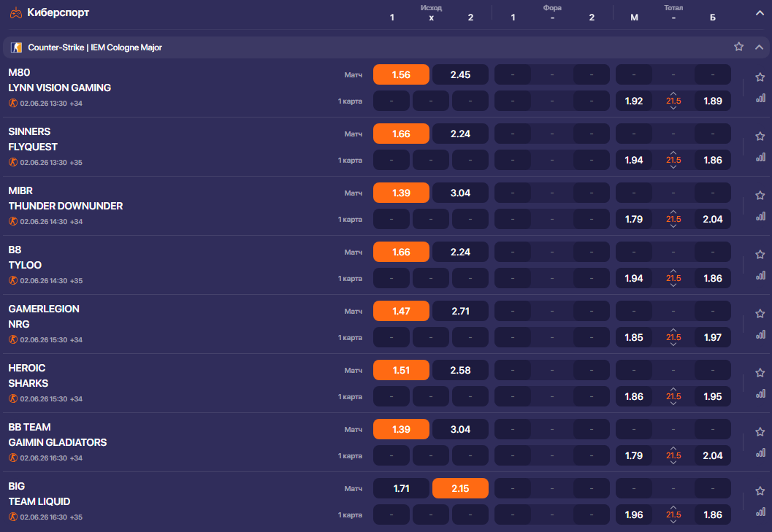Click the Counter-Strike | IEM Cologne Major title
This screenshot has width=772, height=532.
click(95, 47)
